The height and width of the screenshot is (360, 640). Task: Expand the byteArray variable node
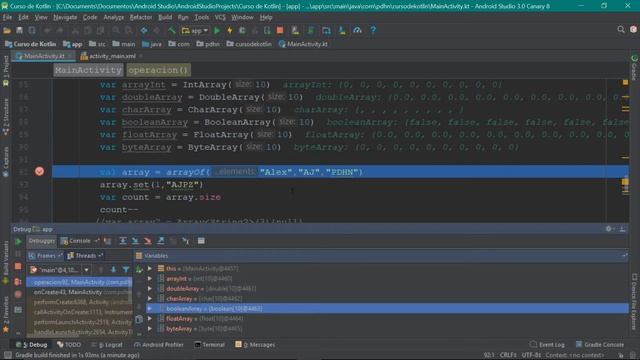pos(150,329)
